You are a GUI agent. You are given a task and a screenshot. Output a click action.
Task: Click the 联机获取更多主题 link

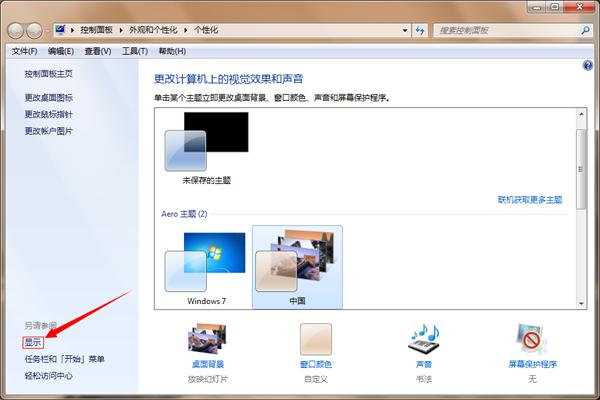pyautogui.click(x=530, y=200)
